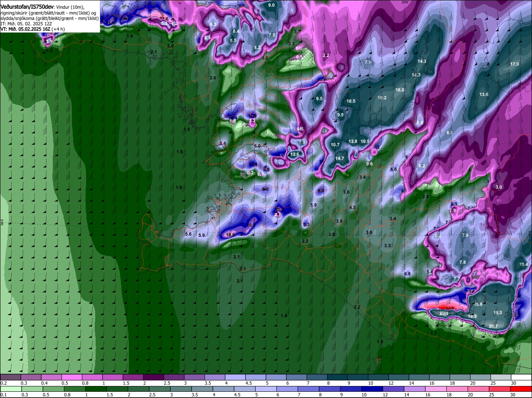Click the 0.2 label in the snow legend
The height and width of the screenshot is (398, 532).
4,383
